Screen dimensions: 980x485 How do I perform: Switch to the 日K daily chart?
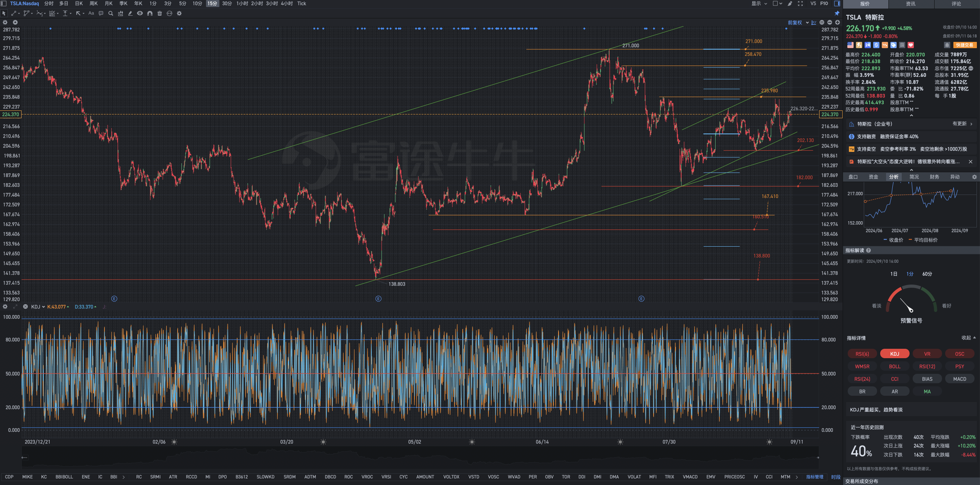79,4
